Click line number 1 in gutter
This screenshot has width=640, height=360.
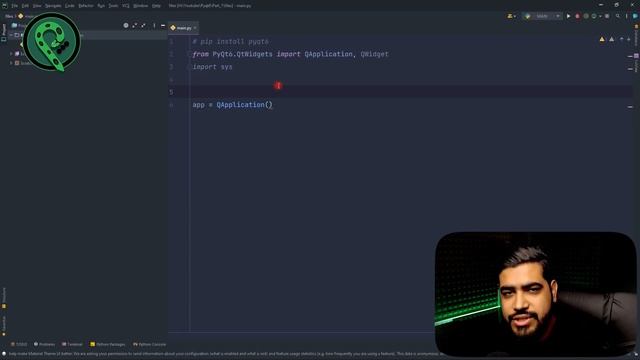point(171,42)
